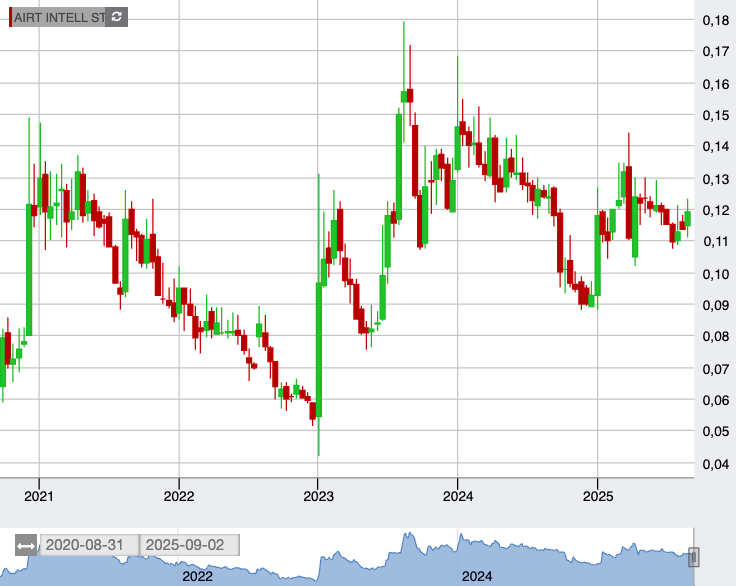Select the AIRT INTELL ST series label
The width and height of the screenshot is (743, 586).
click(x=59, y=18)
